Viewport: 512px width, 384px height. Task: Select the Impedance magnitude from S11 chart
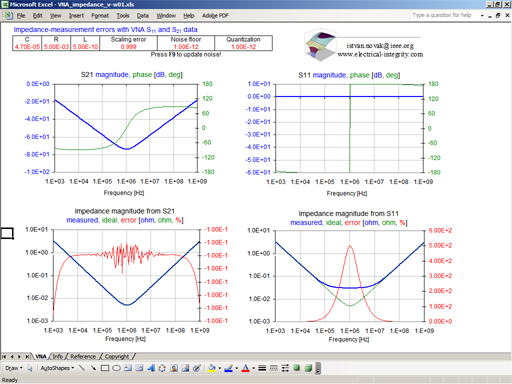coord(349,276)
